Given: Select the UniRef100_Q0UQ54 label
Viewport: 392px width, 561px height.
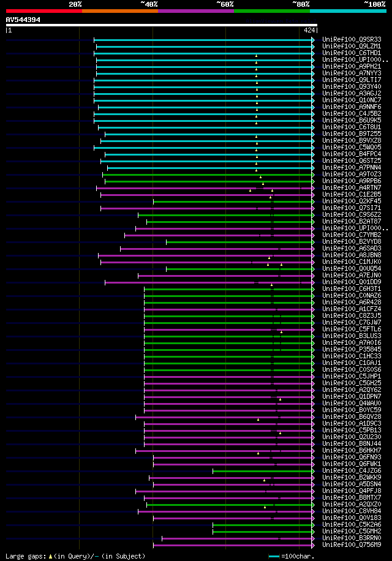Looking at the screenshot, I should pos(352,269).
